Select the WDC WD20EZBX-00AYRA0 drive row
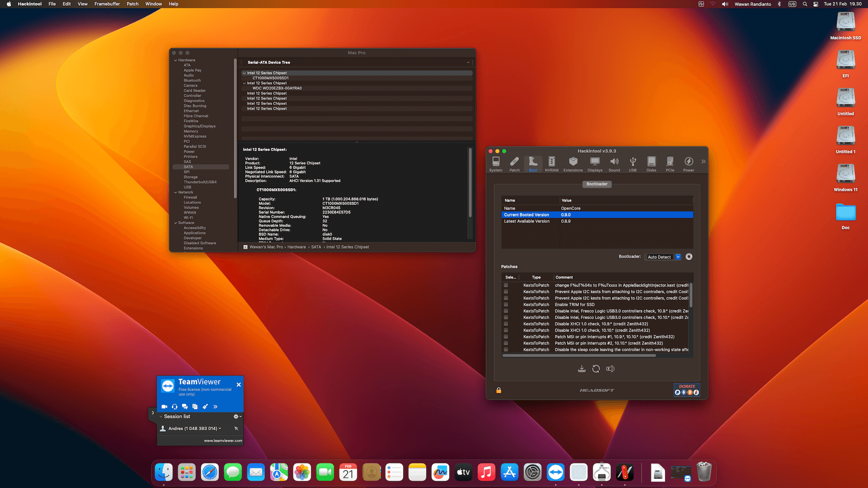 click(357, 88)
